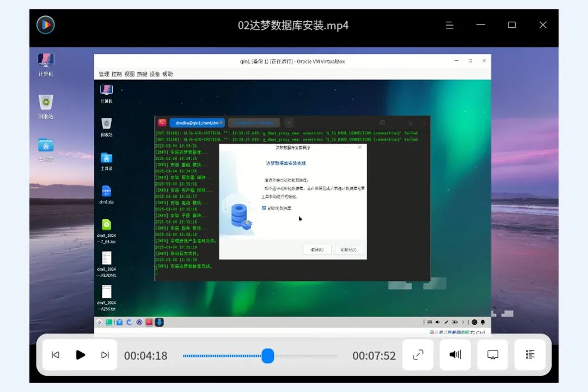
Task: Click the green dm8 iso file icon
Action: click(107, 231)
